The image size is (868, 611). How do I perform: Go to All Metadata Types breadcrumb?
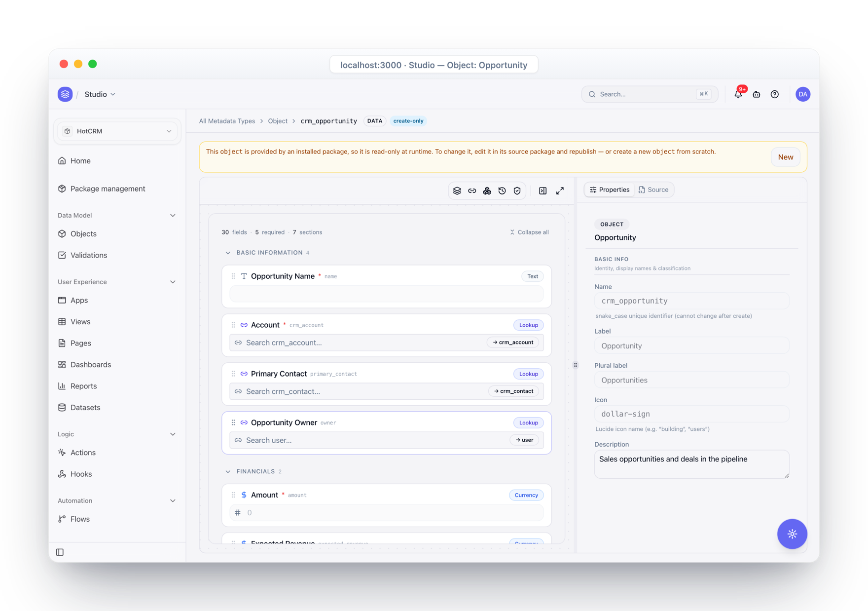[227, 121]
